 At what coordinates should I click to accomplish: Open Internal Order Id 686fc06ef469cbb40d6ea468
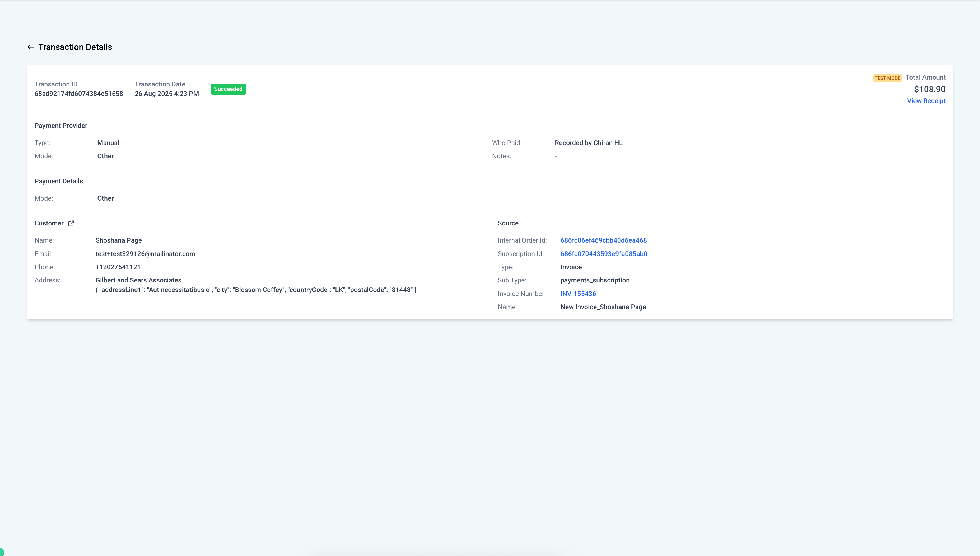click(x=603, y=240)
